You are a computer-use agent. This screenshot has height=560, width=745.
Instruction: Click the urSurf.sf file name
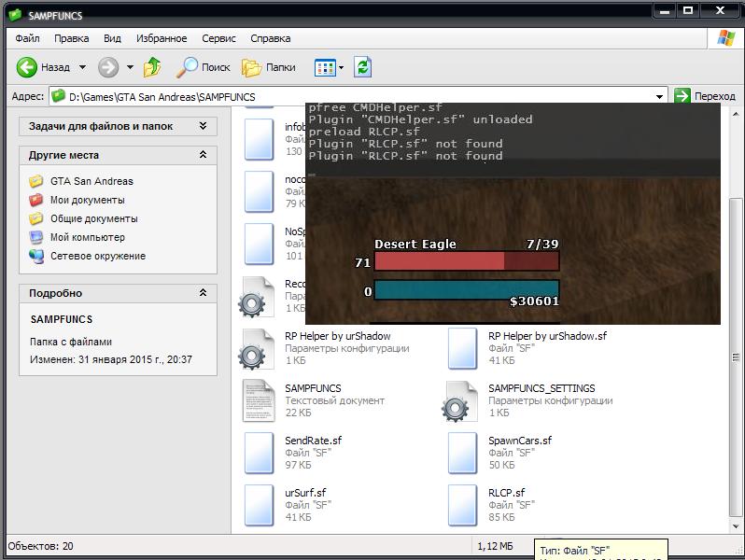pos(305,493)
